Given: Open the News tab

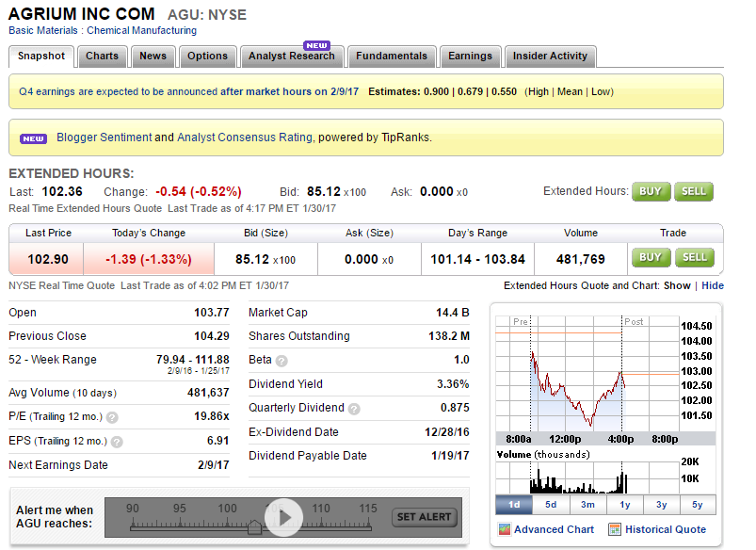Looking at the screenshot, I should point(153,56).
